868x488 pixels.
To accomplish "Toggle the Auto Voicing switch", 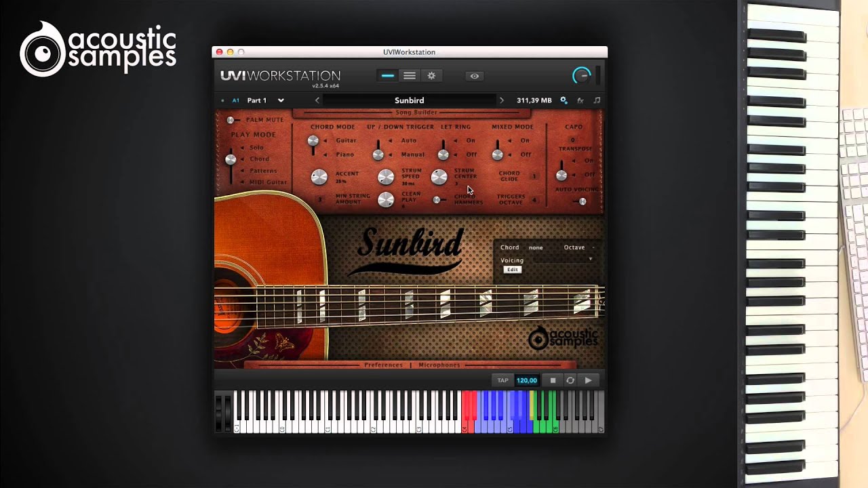I will coord(580,201).
